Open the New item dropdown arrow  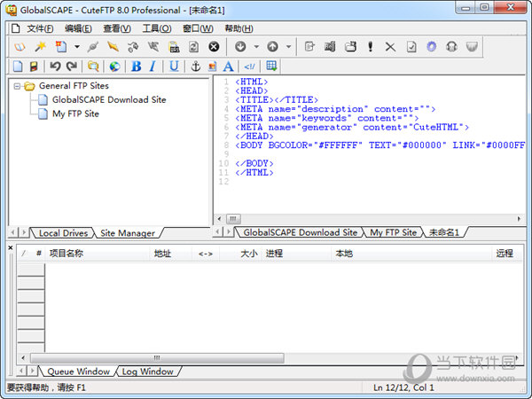pyautogui.click(x=77, y=46)
